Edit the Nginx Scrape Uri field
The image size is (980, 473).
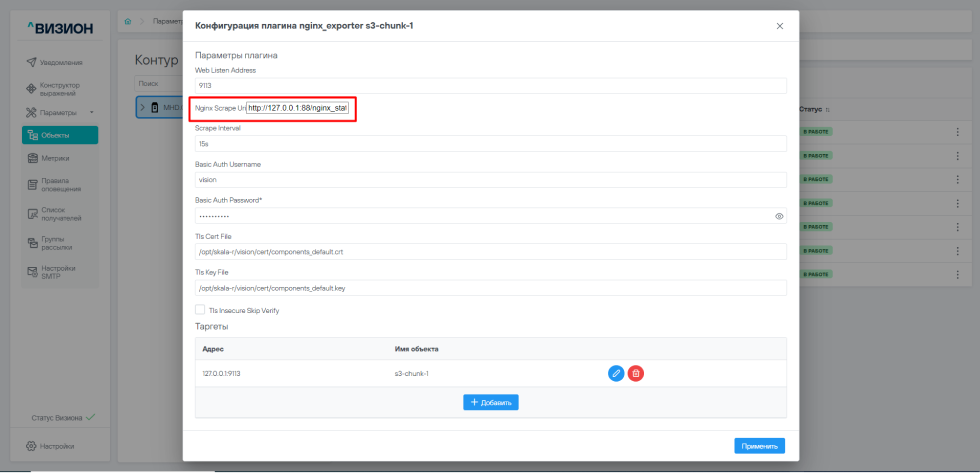click(298, 108)
